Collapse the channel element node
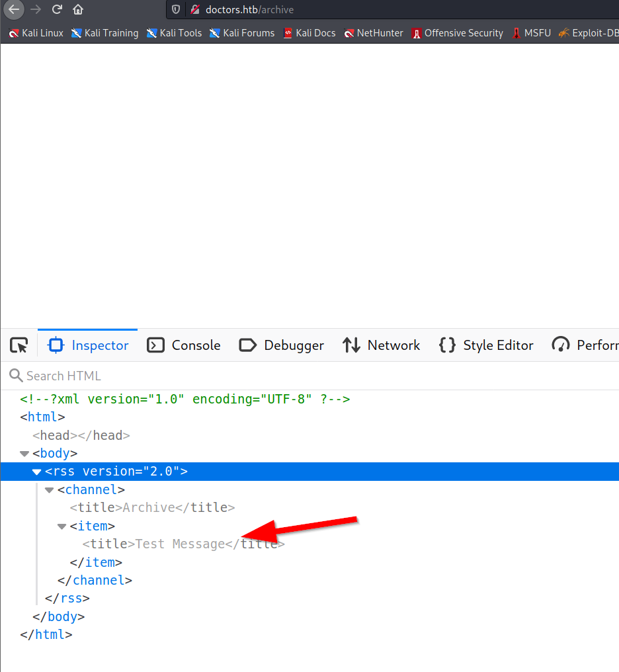This screenshot has height=672, width=619. pyautogui.click(x=50, y=490)
